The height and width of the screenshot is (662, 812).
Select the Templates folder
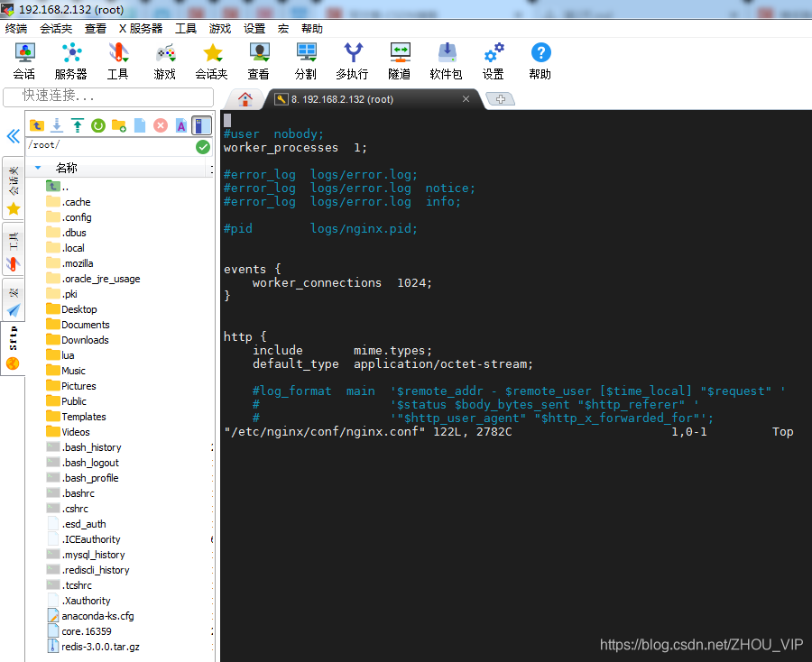(77, 417)
